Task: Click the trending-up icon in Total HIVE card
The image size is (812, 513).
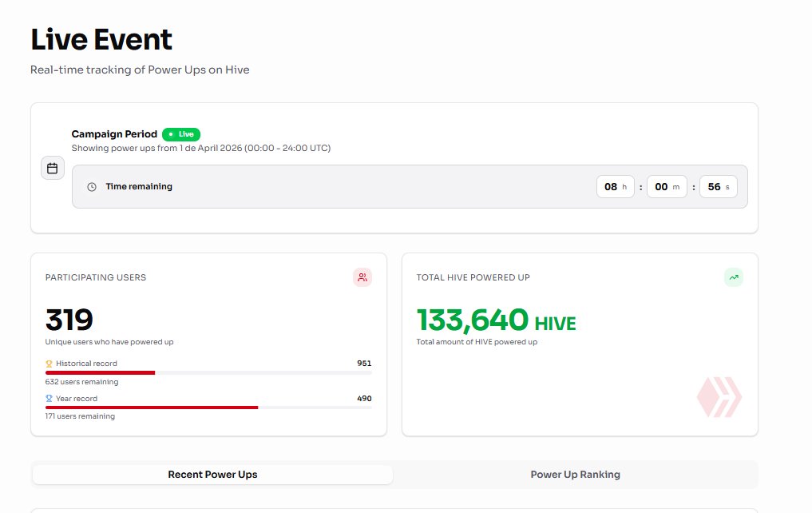Action: click(x=733, y=277)
